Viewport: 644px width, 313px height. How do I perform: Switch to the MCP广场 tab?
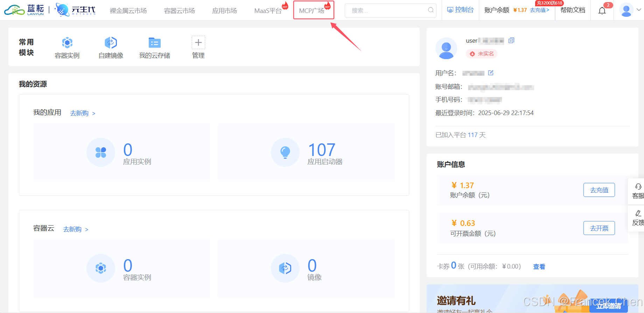311,10
